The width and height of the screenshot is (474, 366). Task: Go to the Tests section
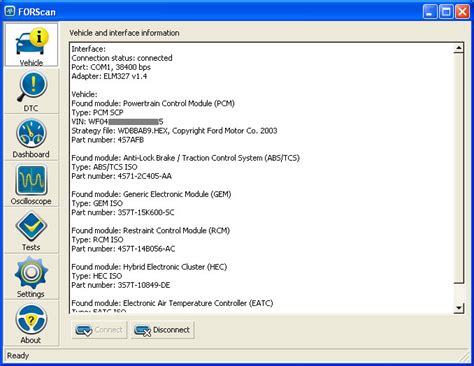31,231
